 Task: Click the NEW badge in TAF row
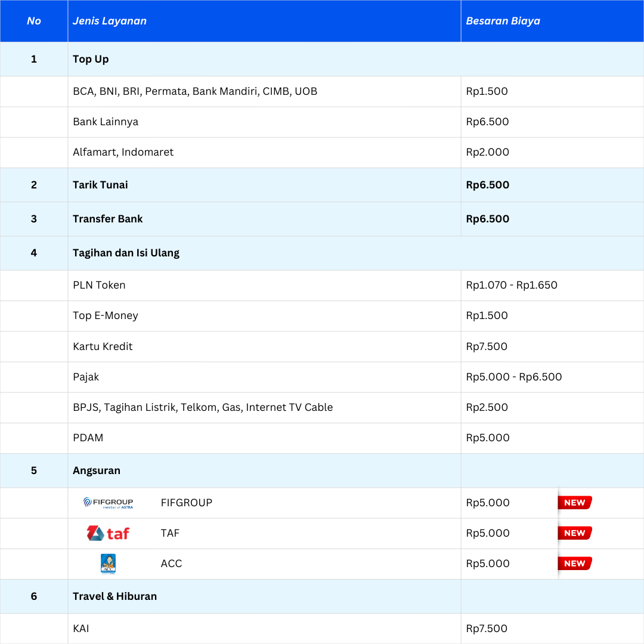coord(574,533)
